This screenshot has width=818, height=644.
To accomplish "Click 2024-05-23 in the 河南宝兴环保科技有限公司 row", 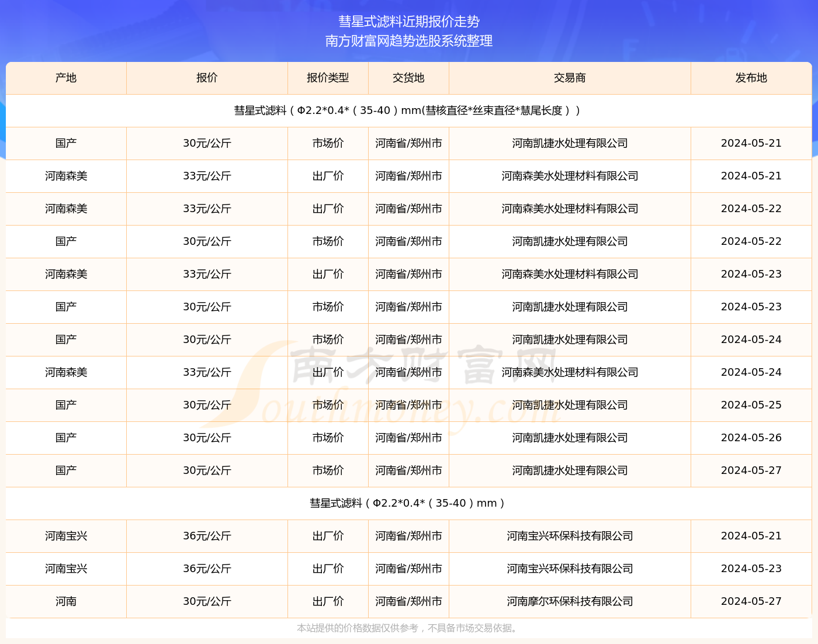I will coord(751,569).
